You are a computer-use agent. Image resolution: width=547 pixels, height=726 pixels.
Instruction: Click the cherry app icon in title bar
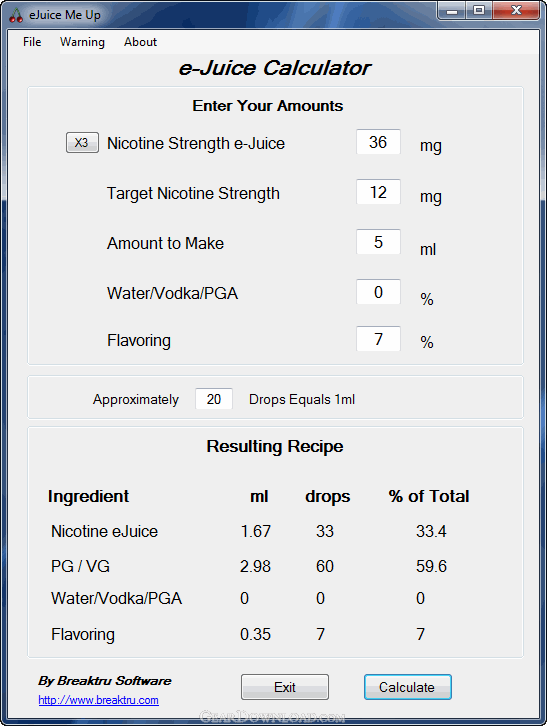point(16,15)
